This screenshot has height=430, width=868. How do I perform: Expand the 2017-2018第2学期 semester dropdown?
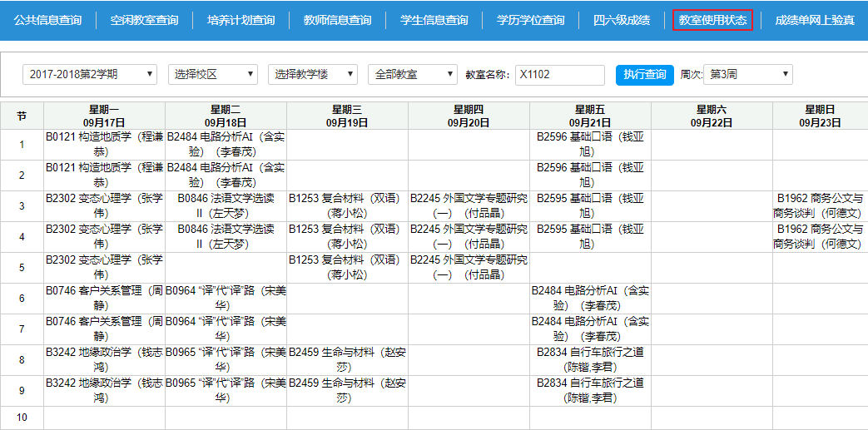point(89,75)
